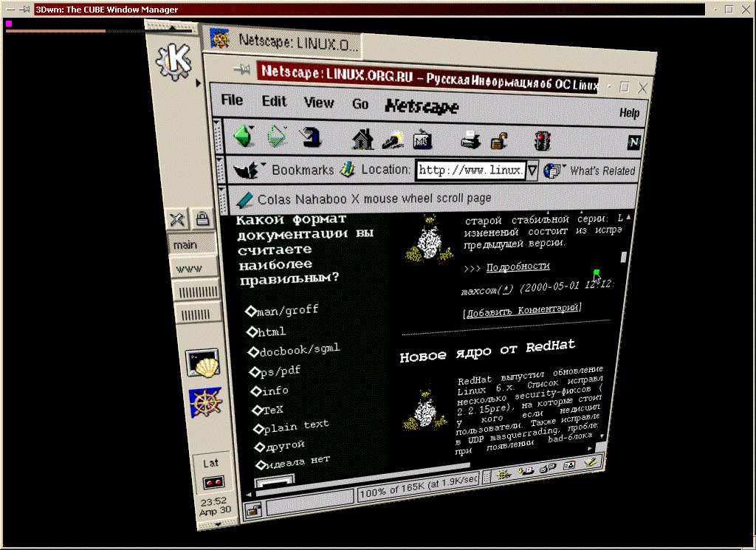
Task: Open the Composer component bar icon
Action: (x=591, y=462)
